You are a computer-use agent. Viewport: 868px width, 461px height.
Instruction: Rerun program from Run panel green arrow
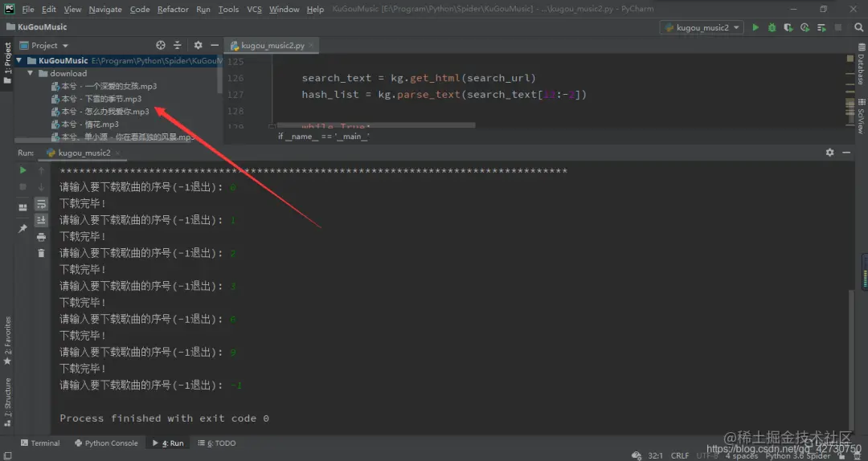point(23,170)
